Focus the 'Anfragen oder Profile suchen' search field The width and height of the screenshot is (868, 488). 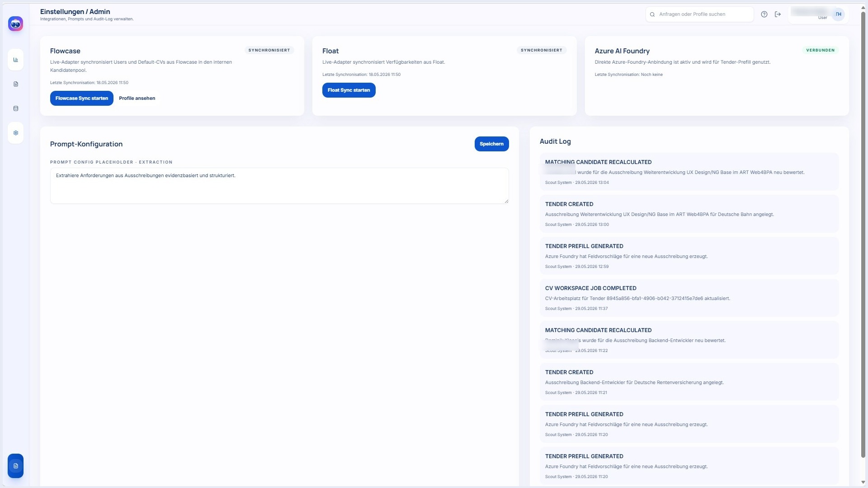tap(699, 14)
